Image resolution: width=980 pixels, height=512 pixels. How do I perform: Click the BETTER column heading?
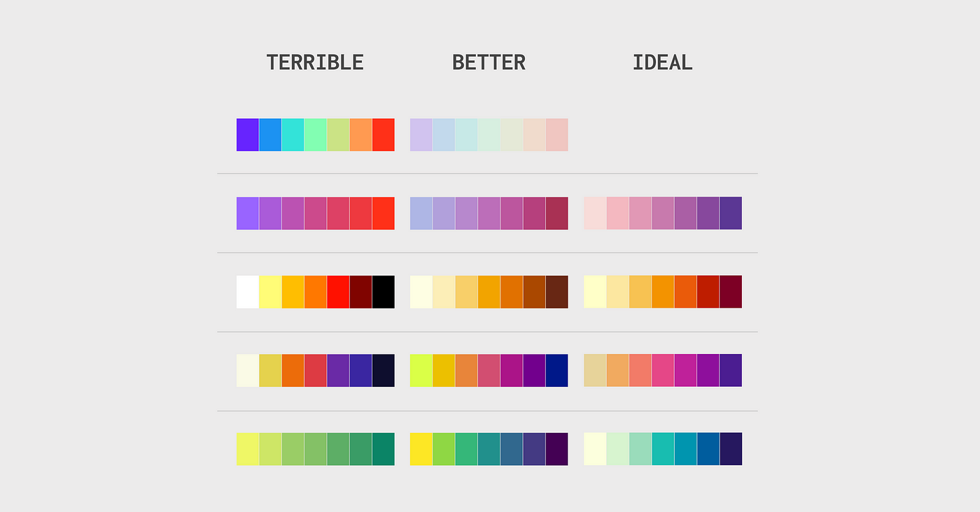click(489, 62)
